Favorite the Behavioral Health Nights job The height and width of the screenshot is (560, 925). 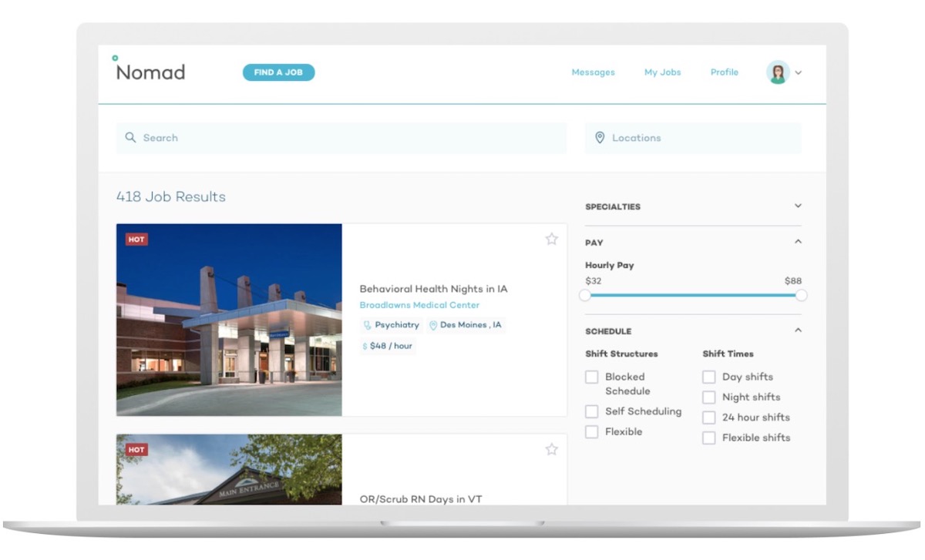point(552,240)
